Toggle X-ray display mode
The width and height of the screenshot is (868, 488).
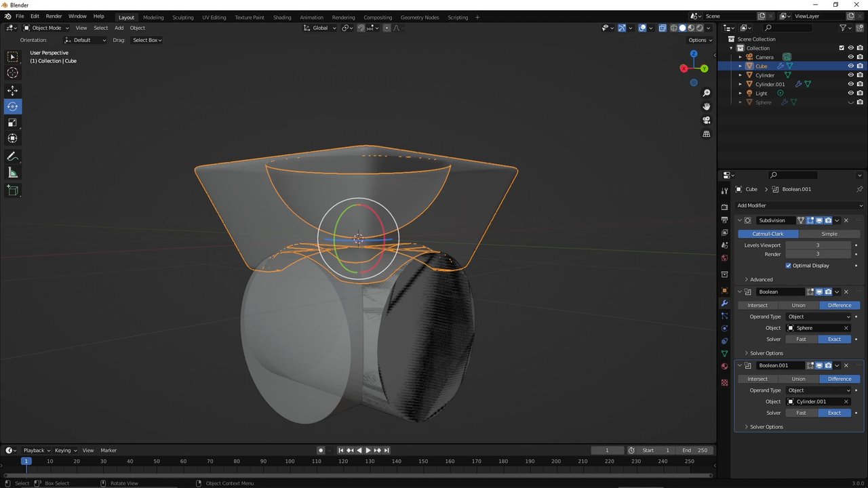click(662, 28)
